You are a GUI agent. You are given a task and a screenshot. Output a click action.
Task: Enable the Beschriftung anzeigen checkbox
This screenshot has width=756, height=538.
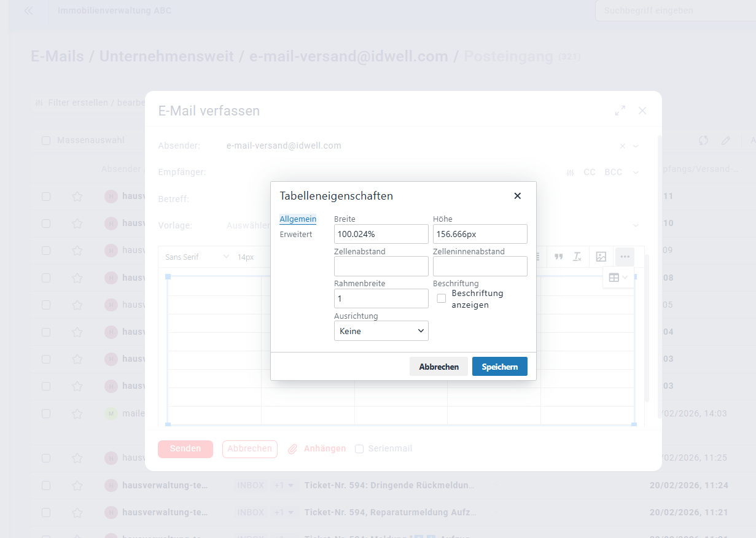click(441, 298)
